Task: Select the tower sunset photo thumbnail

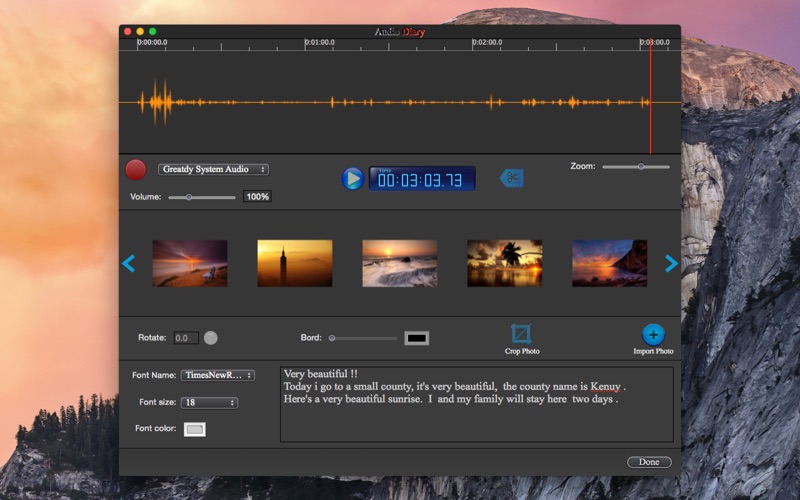Action: pyautogui.click(x=294, y=263)
